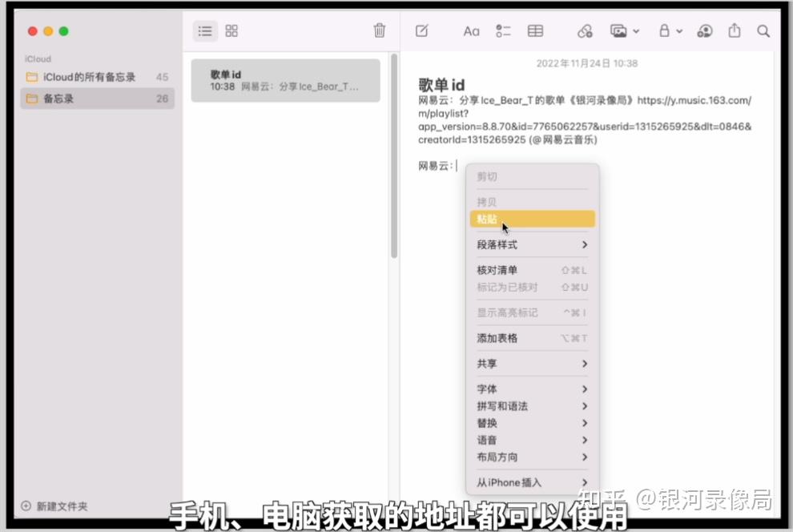Share the note via toolbar
The height and width of the screenshot is (532, 793).
click(735, 31)
